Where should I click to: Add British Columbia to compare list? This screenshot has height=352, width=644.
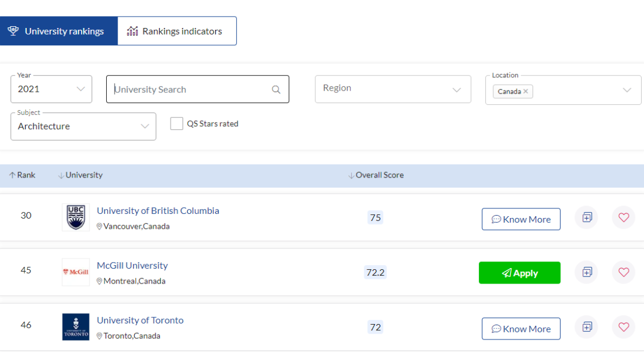pyautogui.click(x=587, y=217)
